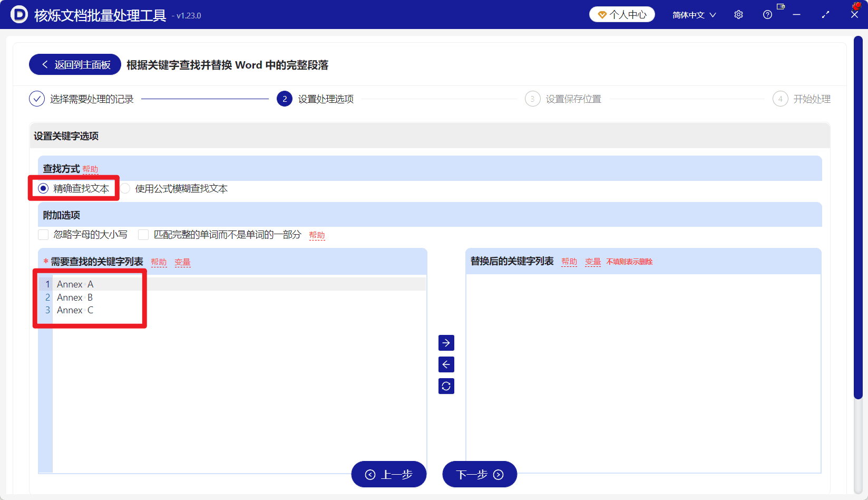Close the application window

pyautogui.click(x=854, y=15)
